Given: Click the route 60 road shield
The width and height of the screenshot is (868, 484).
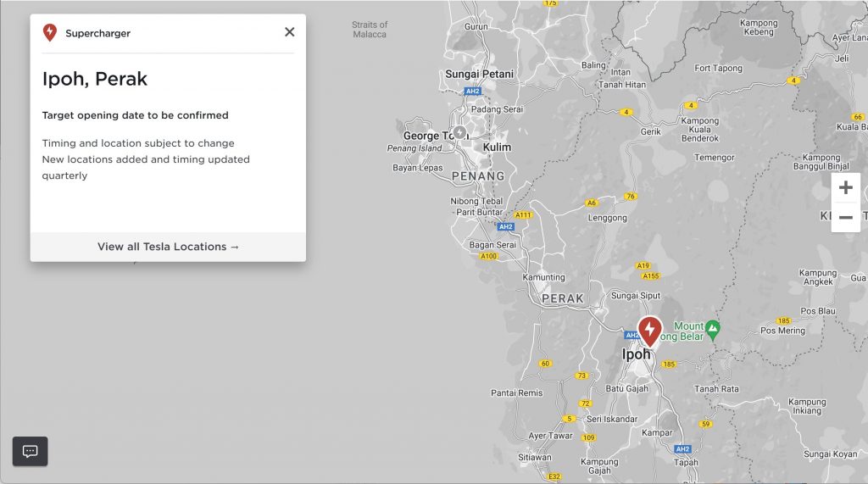Looking at the screenshot, I should 545,364.
